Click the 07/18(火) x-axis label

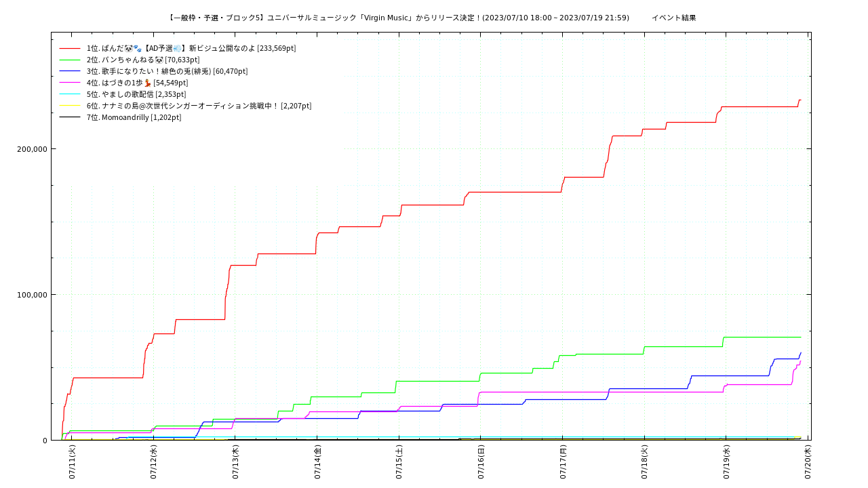(644, 462)
